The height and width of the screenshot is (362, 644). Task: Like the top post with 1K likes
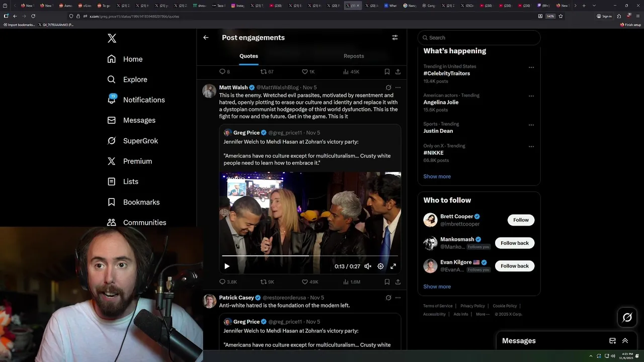[308, 72]
